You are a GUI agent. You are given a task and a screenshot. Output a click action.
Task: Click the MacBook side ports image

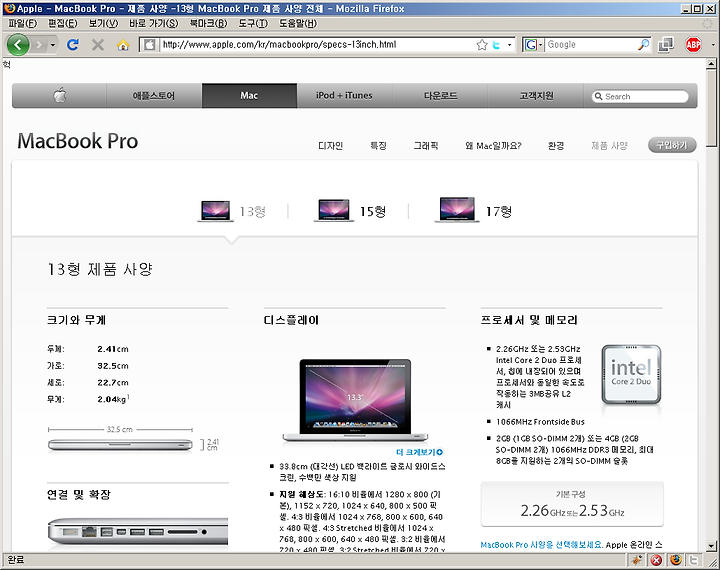pyautogui.click(x=138, y=532)
